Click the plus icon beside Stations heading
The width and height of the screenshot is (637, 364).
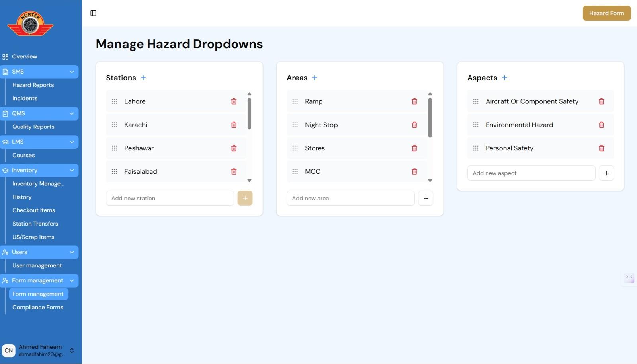coord(143,78)
